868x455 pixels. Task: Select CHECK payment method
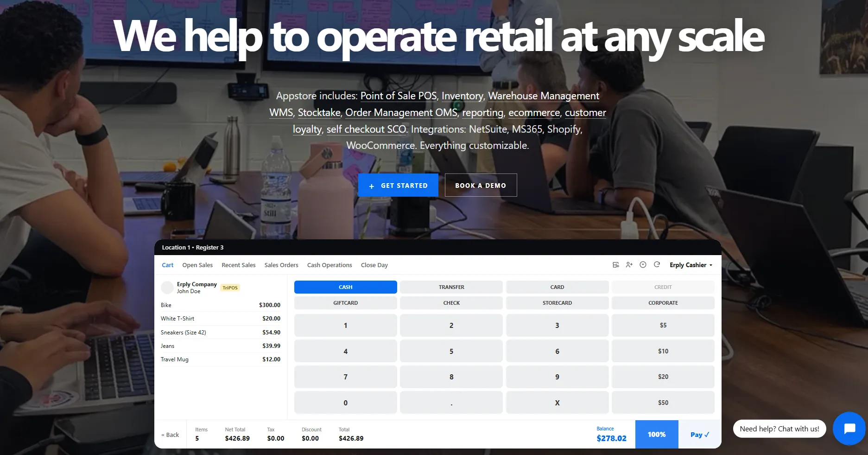pos(451,303)
